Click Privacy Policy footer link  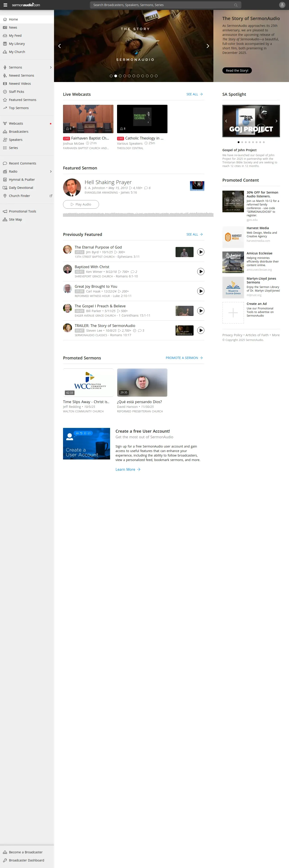coord(232,335)
